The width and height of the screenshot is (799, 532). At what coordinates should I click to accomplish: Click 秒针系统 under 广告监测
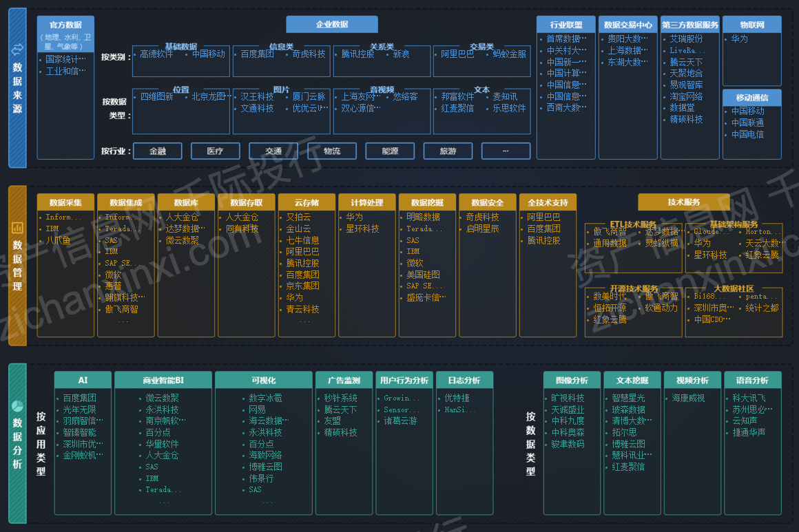[x=340, y=398]
